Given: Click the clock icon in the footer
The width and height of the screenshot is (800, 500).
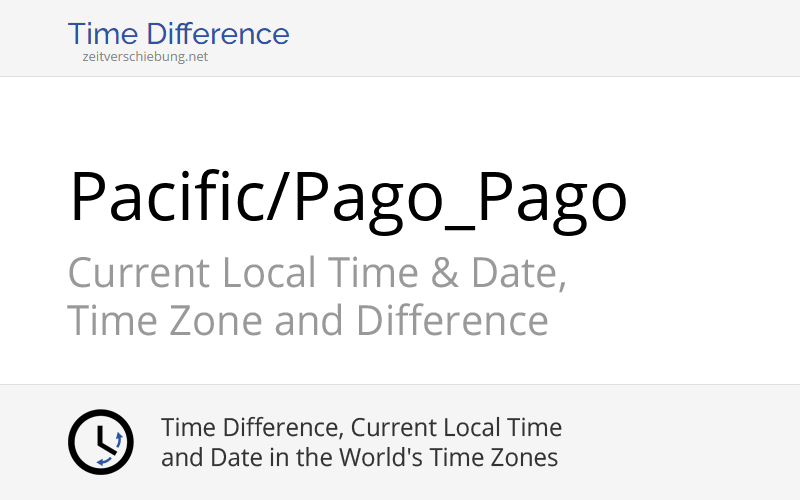Looking at the screenshot, I should click(x=100, y=442).
